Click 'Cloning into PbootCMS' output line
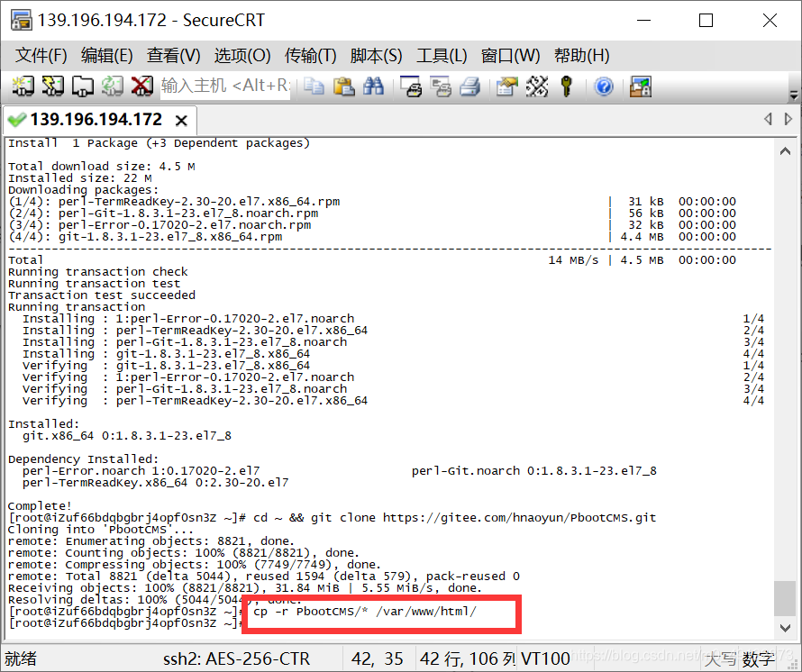Viewport: 802px width, 672px height. (100, 530)
